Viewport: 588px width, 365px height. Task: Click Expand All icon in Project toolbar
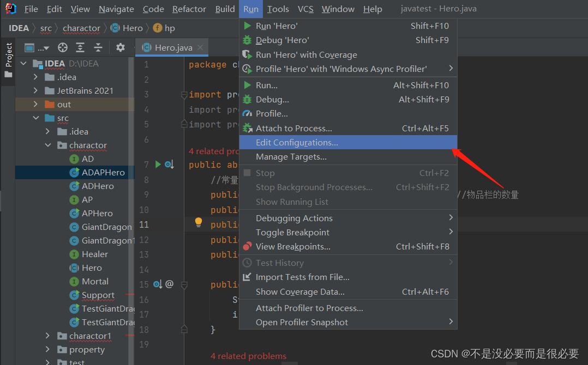coord(80,47)
